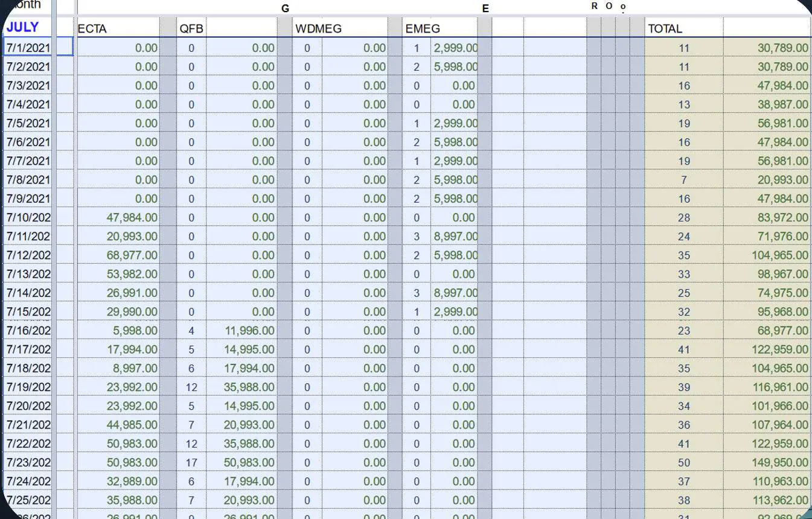
Task: Click the 7/5/2021 date cell
Action: tap(27, 123)
